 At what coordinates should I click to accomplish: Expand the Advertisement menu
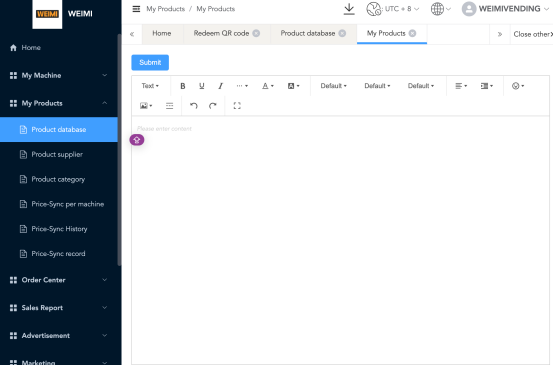point(59,336)
